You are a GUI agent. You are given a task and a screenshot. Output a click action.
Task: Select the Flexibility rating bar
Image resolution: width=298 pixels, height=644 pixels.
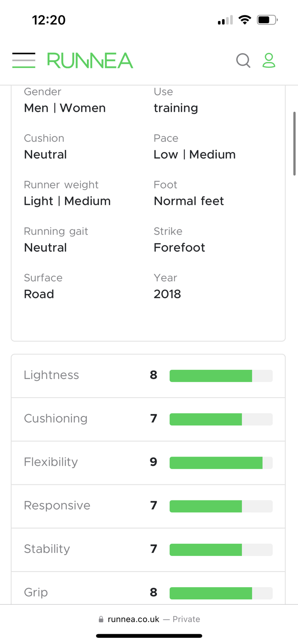221,463
